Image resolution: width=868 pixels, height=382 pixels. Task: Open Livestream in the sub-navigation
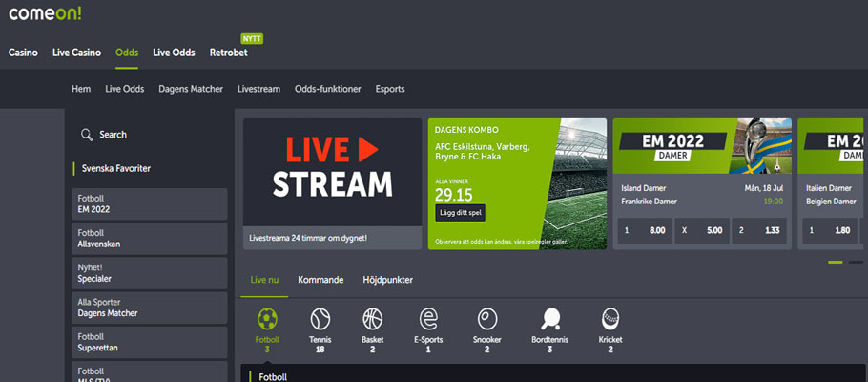(259, 89)
